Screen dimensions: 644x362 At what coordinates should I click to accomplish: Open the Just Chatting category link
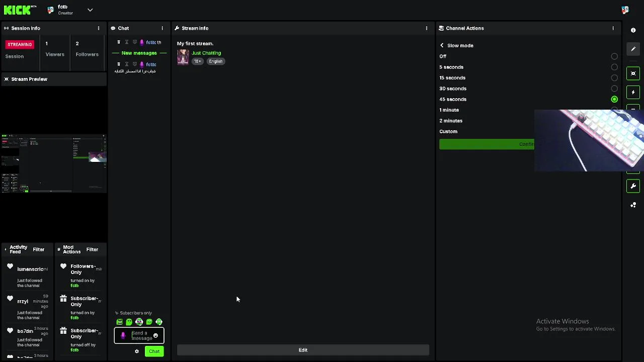(206, 53)
